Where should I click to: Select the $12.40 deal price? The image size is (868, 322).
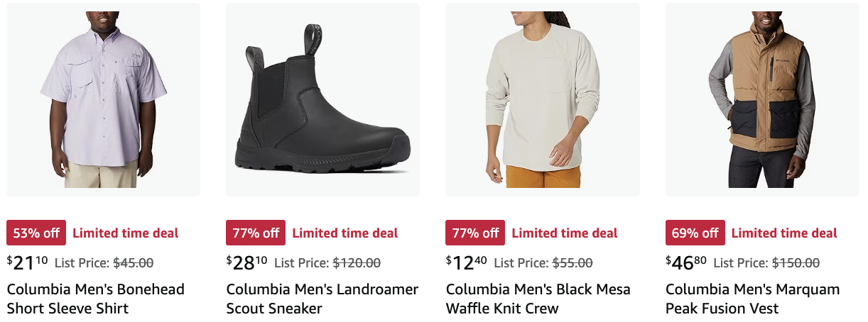[x=467, y=262]
